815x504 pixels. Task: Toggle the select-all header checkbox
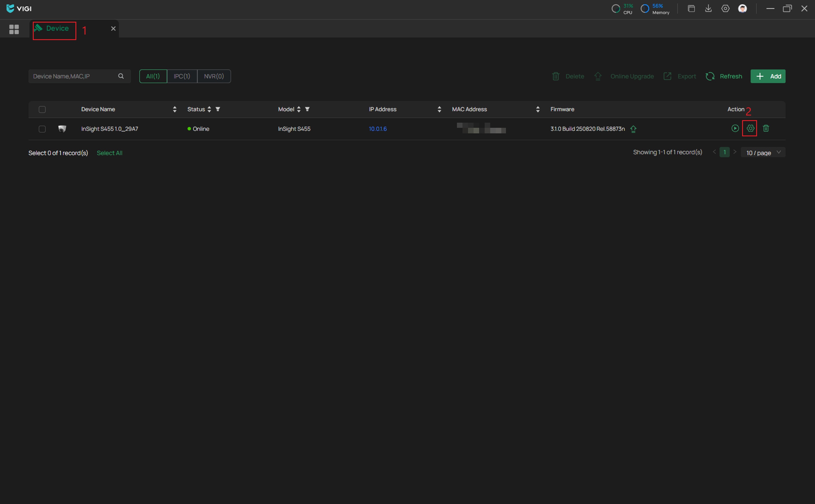tap(42, 109)
